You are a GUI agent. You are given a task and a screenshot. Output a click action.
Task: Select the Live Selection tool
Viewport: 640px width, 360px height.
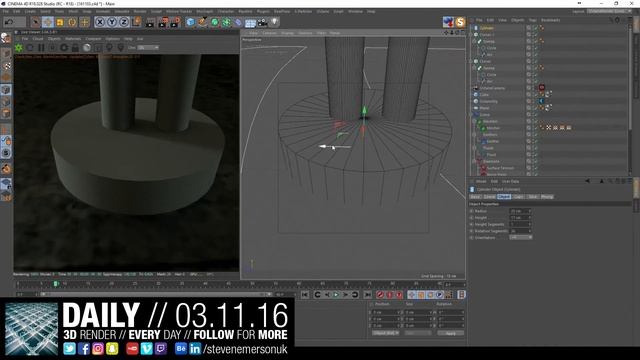click(x=36, y=22)
